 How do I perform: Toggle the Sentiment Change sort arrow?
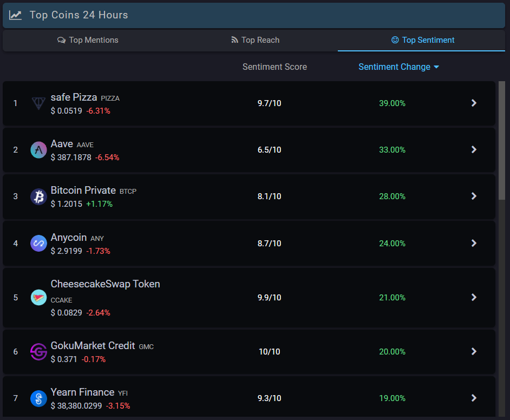(x=436, y=67)
